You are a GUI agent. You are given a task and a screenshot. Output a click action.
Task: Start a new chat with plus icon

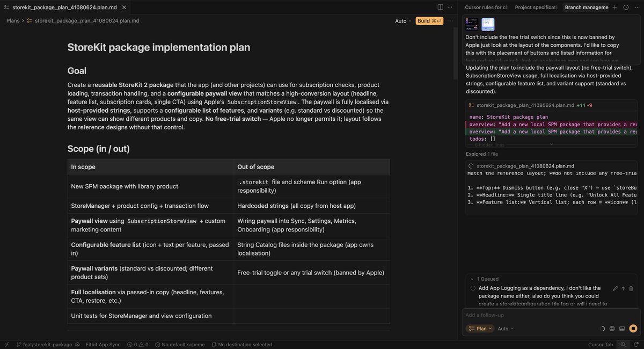tap(615, 7)
